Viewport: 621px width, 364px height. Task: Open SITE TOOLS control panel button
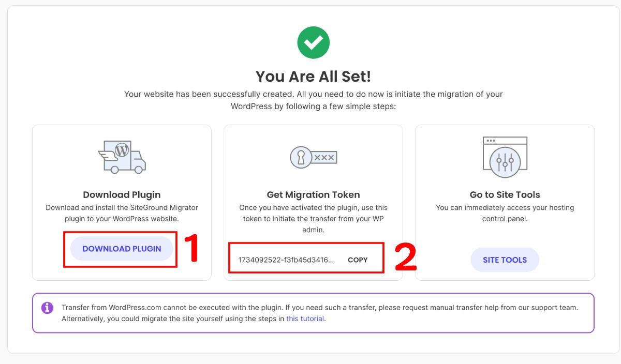coord(505,260)
